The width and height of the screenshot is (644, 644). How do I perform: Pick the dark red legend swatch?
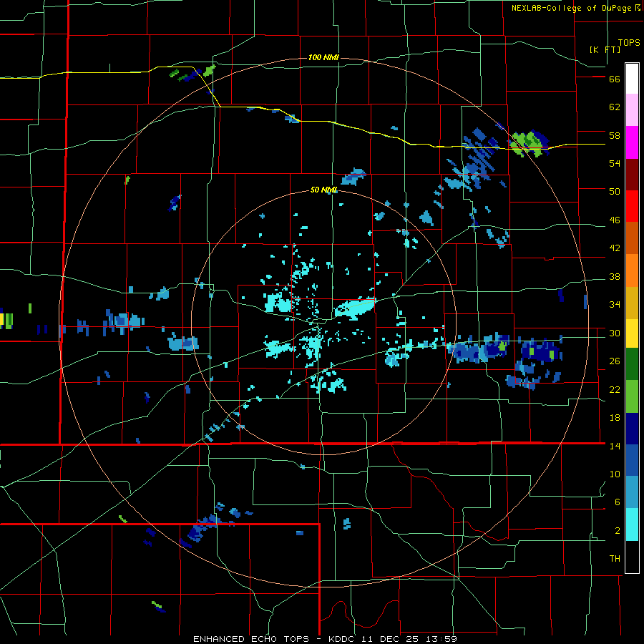632,175
